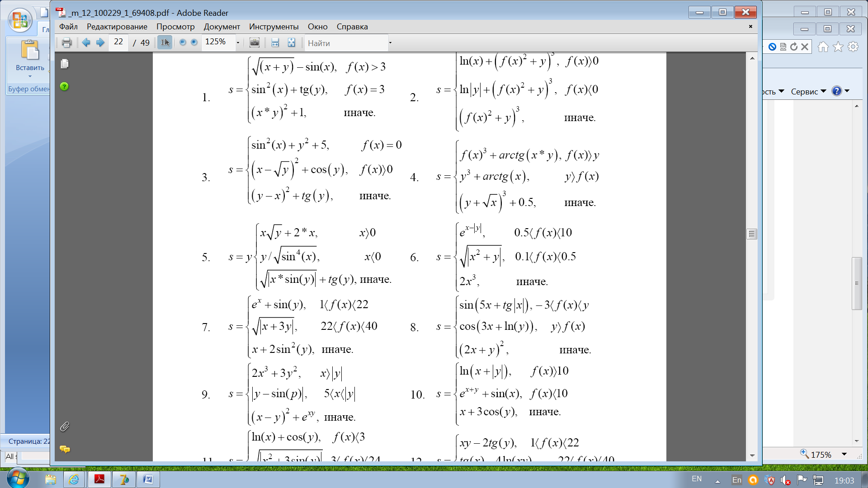Close the document with small menu-bar X

pos(750,26)
